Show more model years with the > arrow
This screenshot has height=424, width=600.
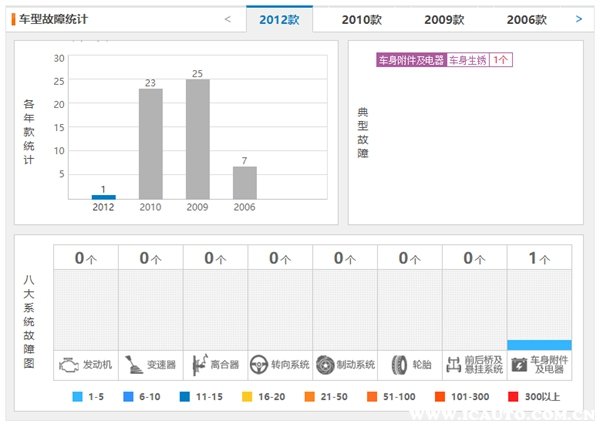[579, 19]
